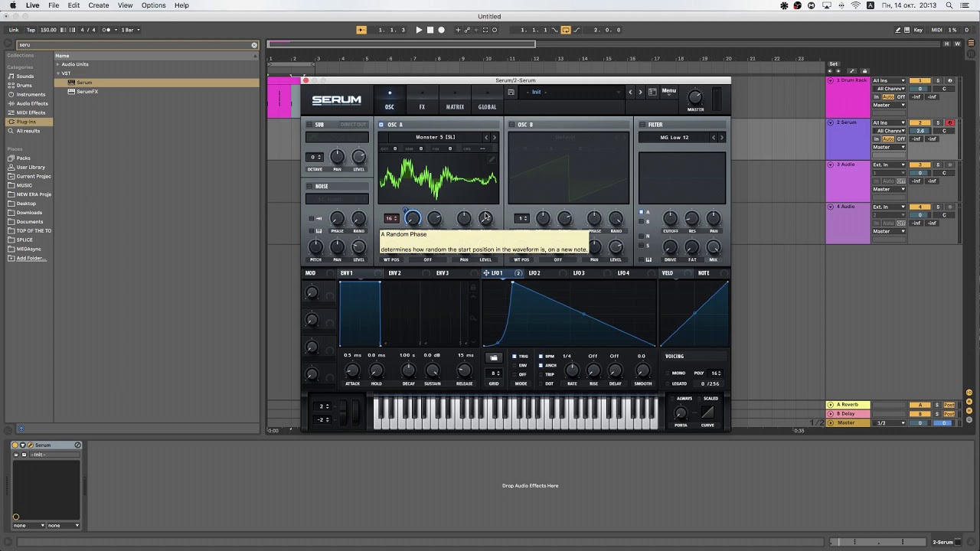Enable OSC B power switch
Screen dimensions: 980x551
click(x=511, y=125)
